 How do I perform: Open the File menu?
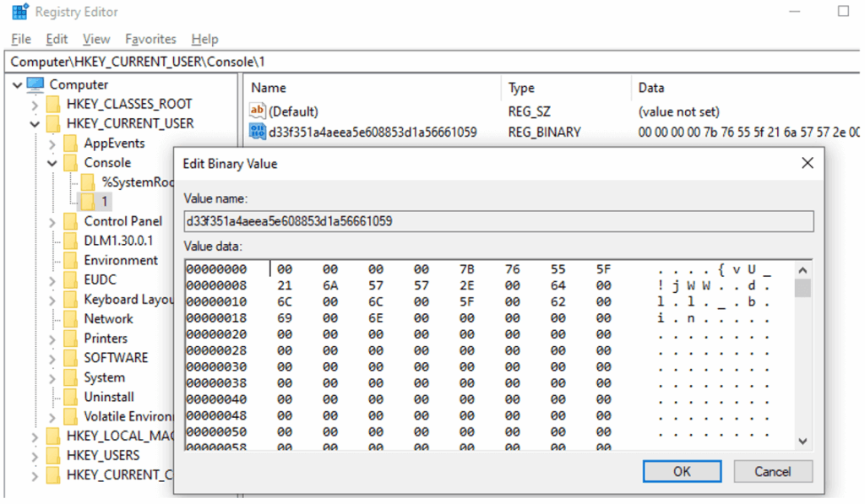click(x=21, y=39)
